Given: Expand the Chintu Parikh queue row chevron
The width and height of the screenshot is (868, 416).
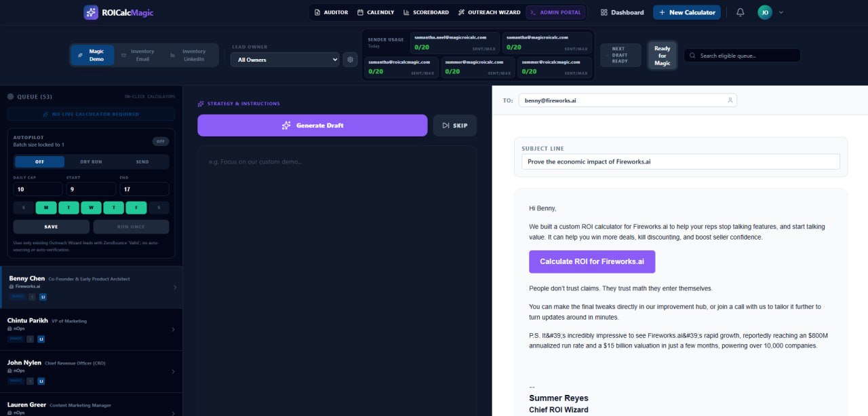Looking at the screenshot, I should point(173,330).
